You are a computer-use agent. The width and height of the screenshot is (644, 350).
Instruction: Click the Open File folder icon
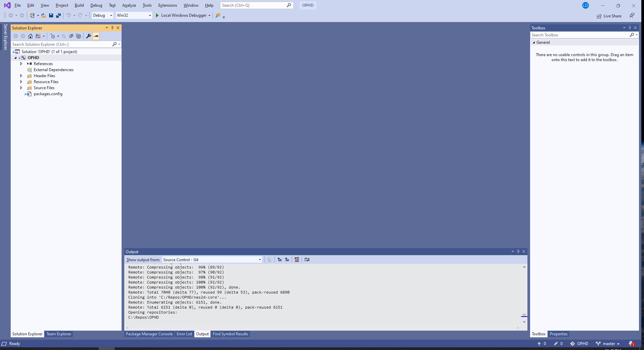[x=43, y=15]
